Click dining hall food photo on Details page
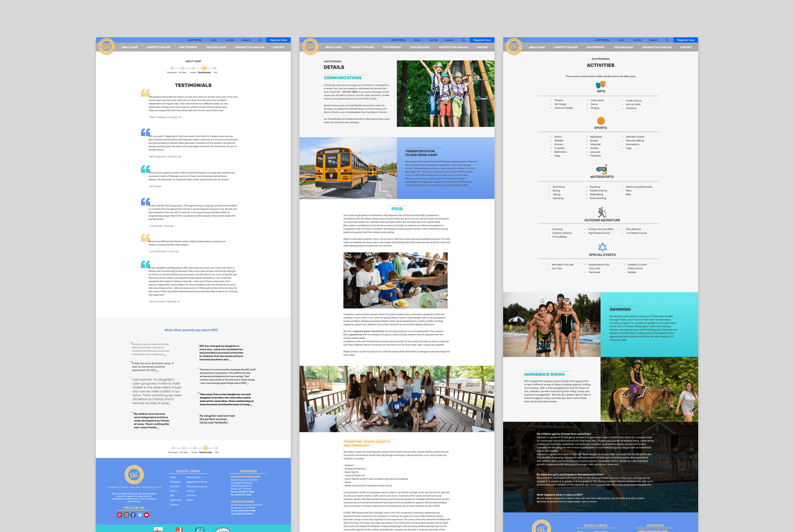This screenshot has height=532, width=794. click(395, 280)
